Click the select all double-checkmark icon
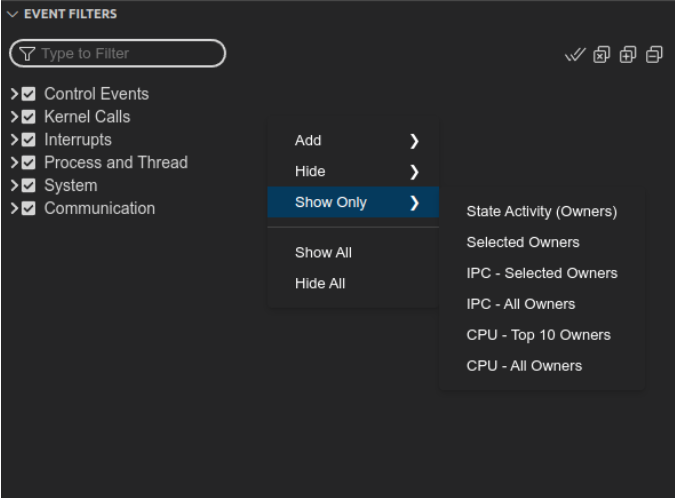The width and height of the screenshot is (675, 498). [x=575, y=55]
